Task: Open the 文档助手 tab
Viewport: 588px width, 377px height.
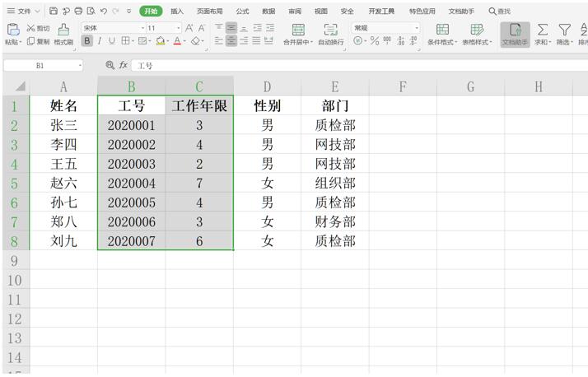Action: coord(461,12)
